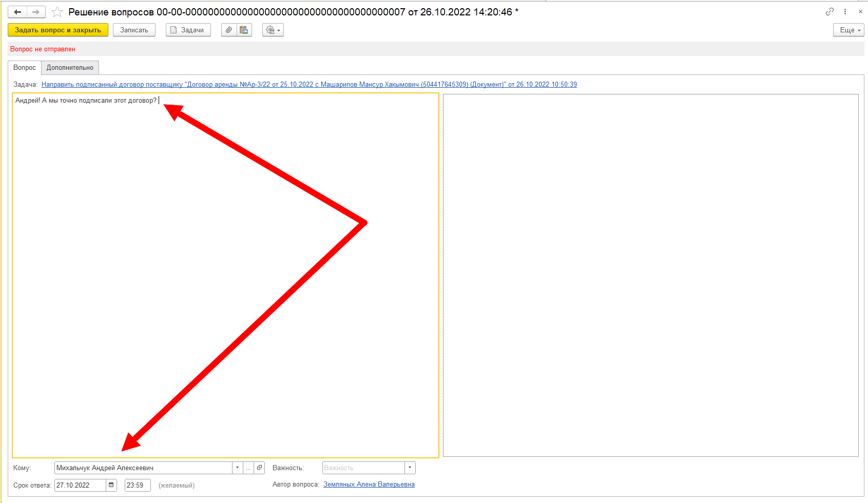Image resolution: width=868 pixels, height=503 pixels.
Task: Open the calendar picker for Срок ответа
Action: (111, 485)
